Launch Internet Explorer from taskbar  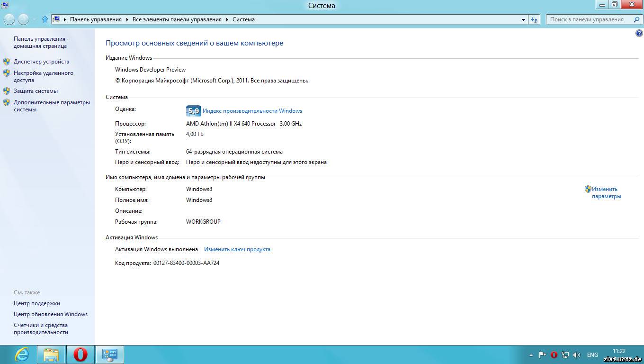pos(22,355)
